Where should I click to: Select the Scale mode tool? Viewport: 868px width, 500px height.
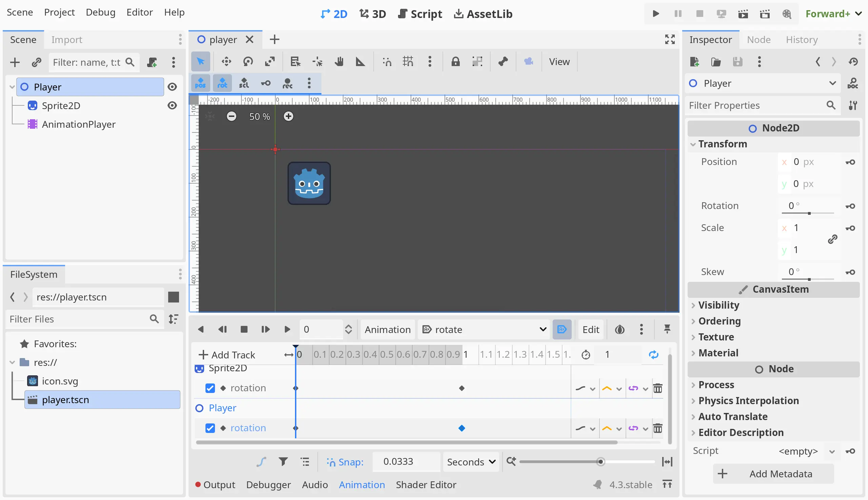(270, 62)
